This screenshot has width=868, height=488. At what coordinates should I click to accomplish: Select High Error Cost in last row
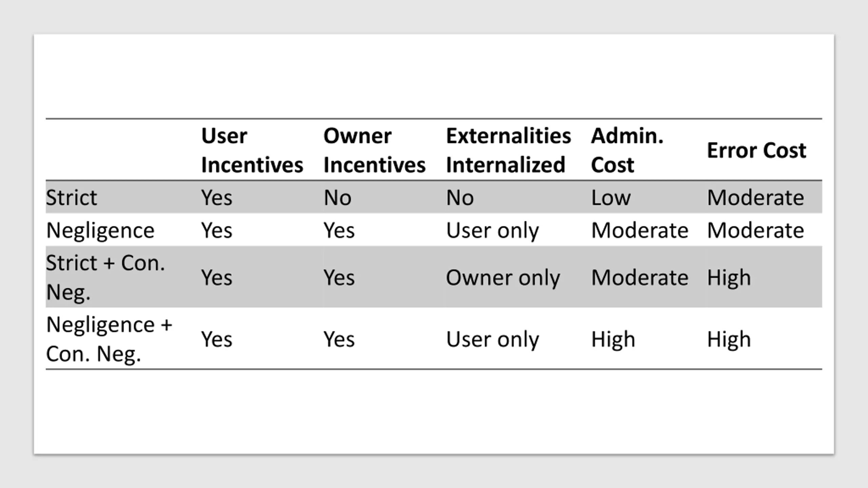tap(729, 339)
